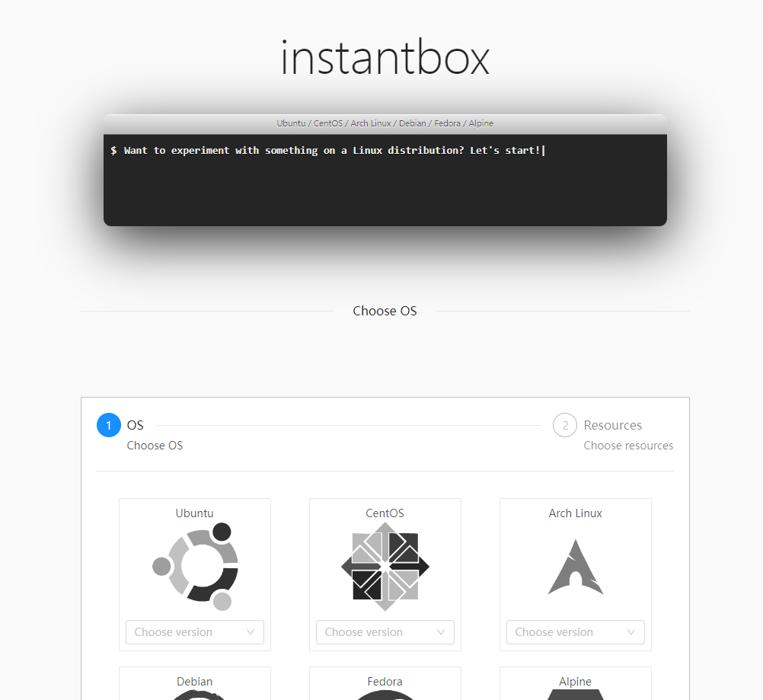
Task: Click the Choose OS section heading
Action: (x=385, y=311)
